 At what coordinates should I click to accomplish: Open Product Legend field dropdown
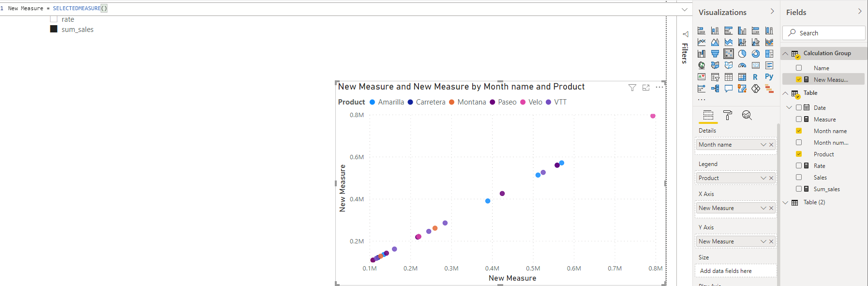point(763,178)
